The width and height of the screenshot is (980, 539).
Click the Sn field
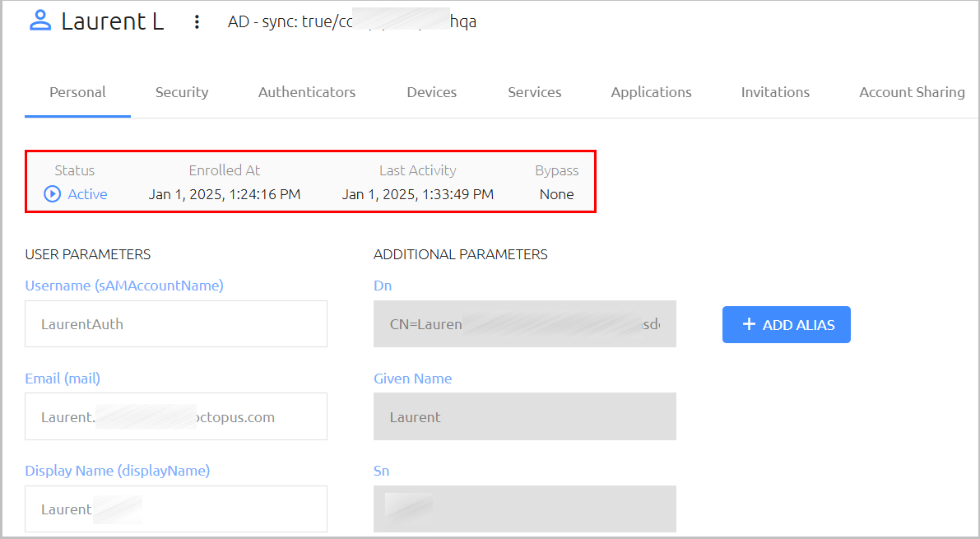(524, 509)
